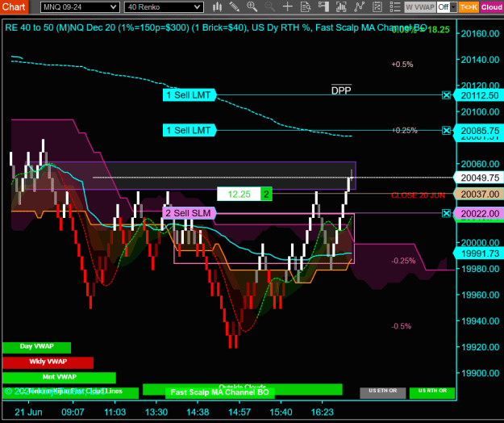Screen dimensions: 504x423
Task: Click the 12.25 position PnL marker
Action: point(239,194)
